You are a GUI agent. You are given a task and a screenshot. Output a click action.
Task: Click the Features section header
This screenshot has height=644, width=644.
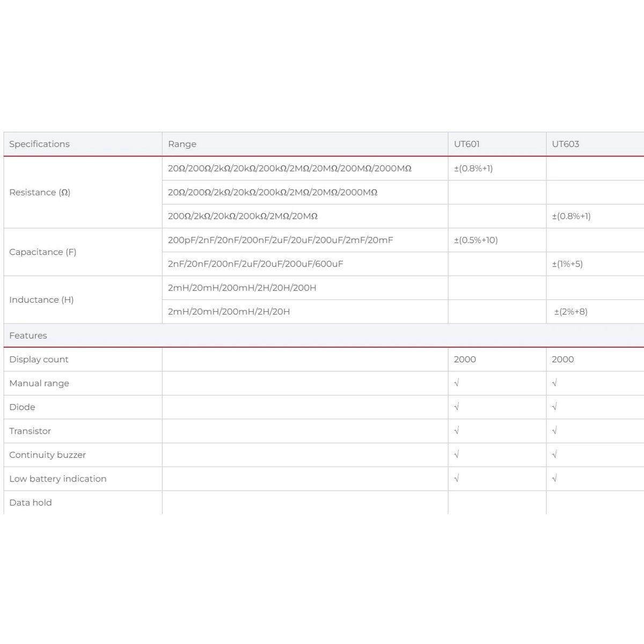pyautogui.click(x=28, y=335)
